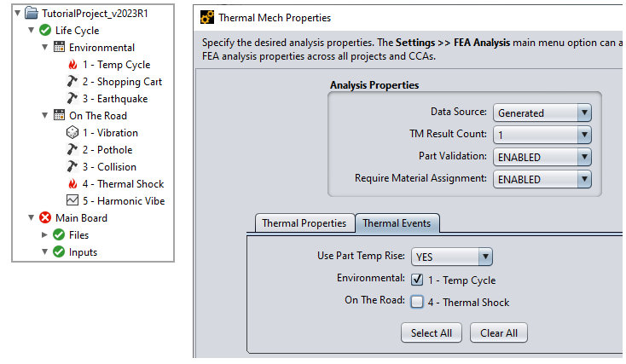Open the TM Result Count dropdown
Viewport: 626px width, 364px height.
(542, 135)
